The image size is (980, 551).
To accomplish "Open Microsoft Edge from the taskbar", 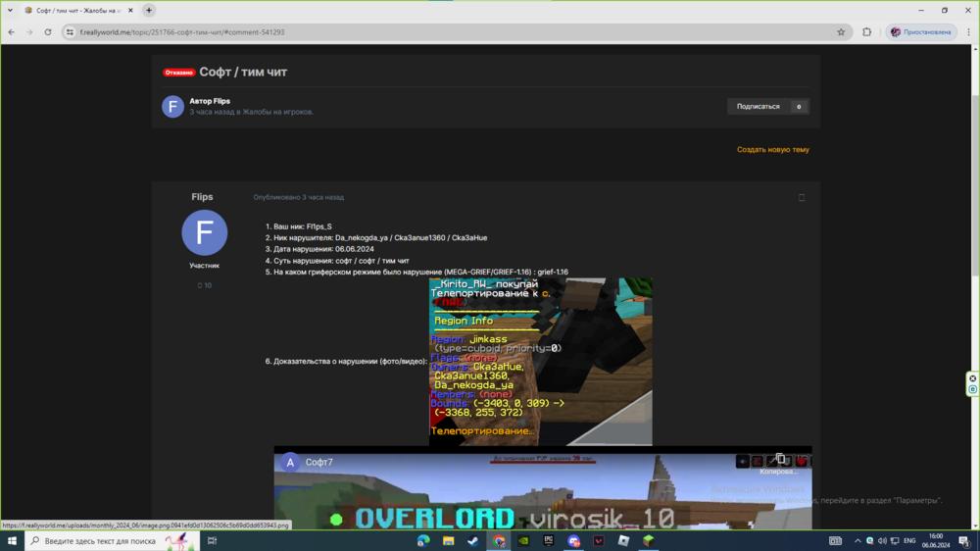I will point(423,541).
